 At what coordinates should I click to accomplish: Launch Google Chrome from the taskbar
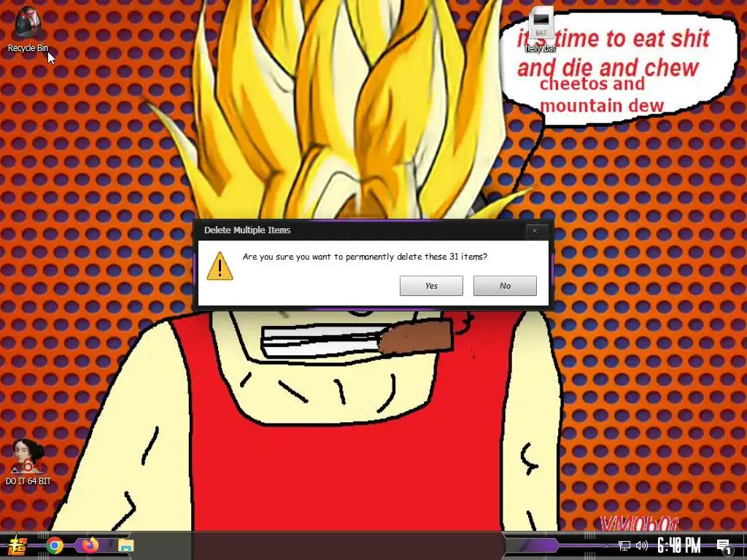(54, 545)
